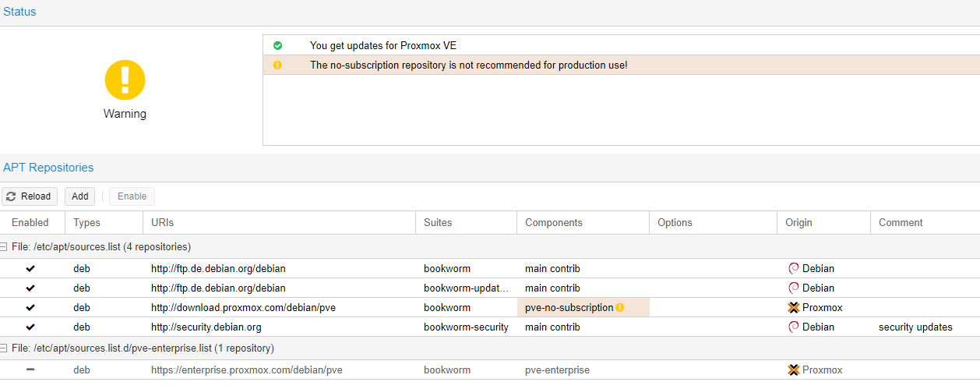Click the Add repository button
This screenshot has height=389, width=980.
coord(80,196)
